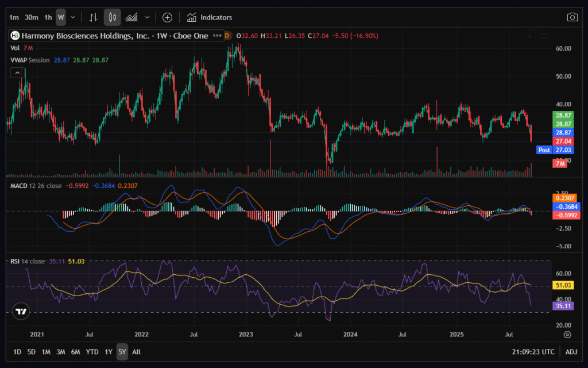Select the Bars chart style icon

(x=94, y=17)
